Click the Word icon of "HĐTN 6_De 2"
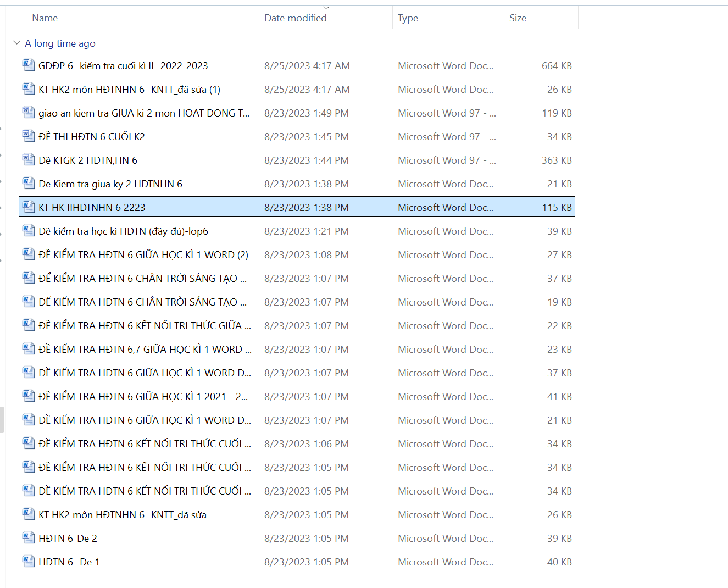Image resolution: width=728 pixels, height=588 pixels. click(29, 538)
